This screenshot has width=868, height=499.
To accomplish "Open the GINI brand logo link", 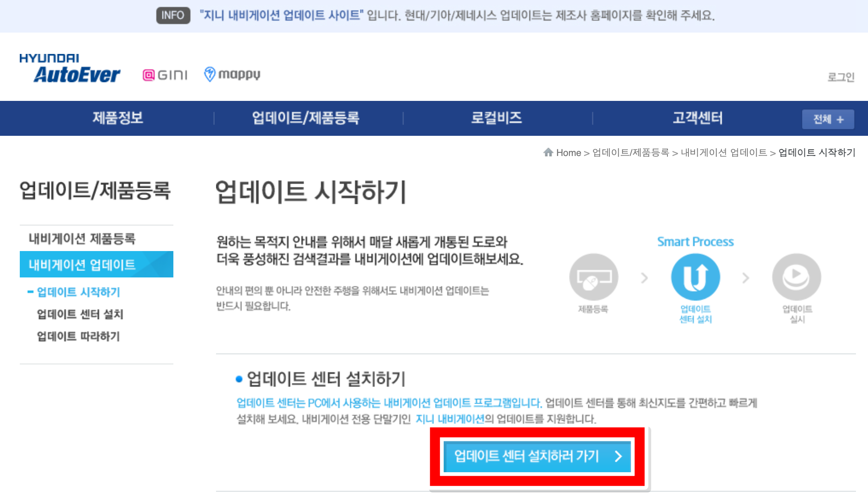I will pos(165,75).
